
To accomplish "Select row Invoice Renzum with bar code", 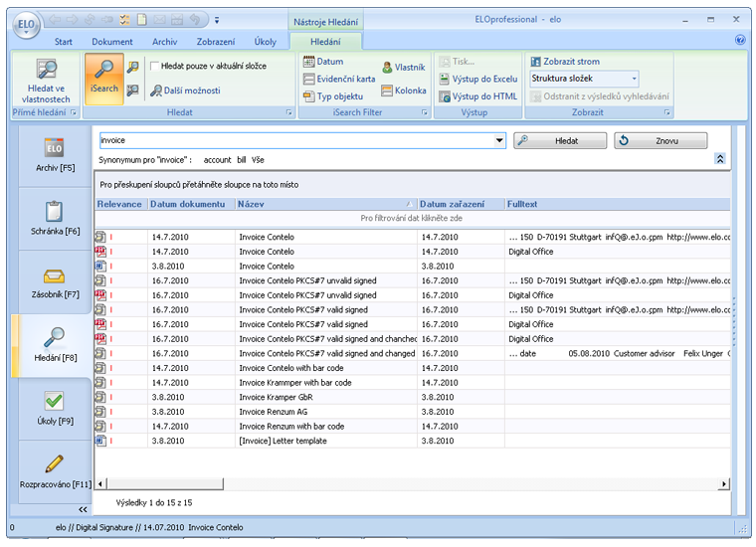I will point(412,427).
